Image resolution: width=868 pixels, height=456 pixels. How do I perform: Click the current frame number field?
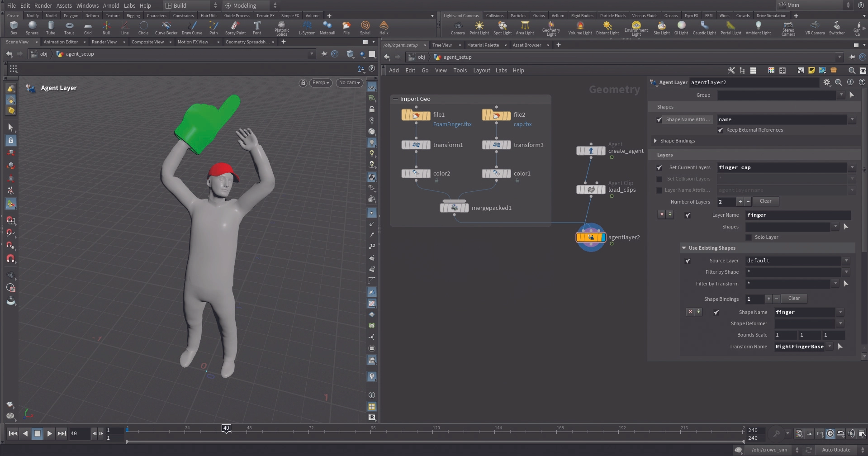point(79,433)
